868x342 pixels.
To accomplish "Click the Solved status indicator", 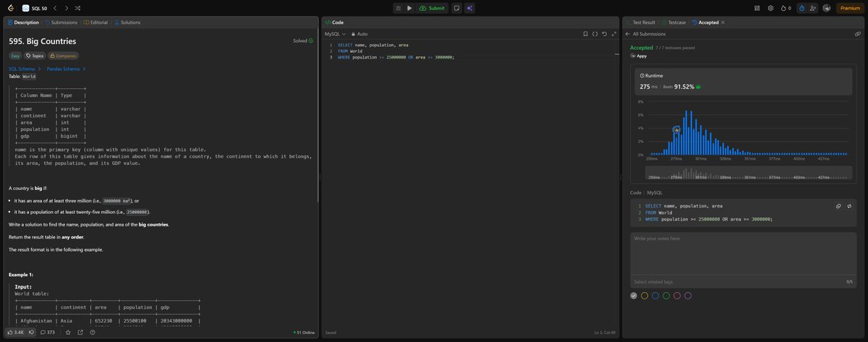I will 303,41.
